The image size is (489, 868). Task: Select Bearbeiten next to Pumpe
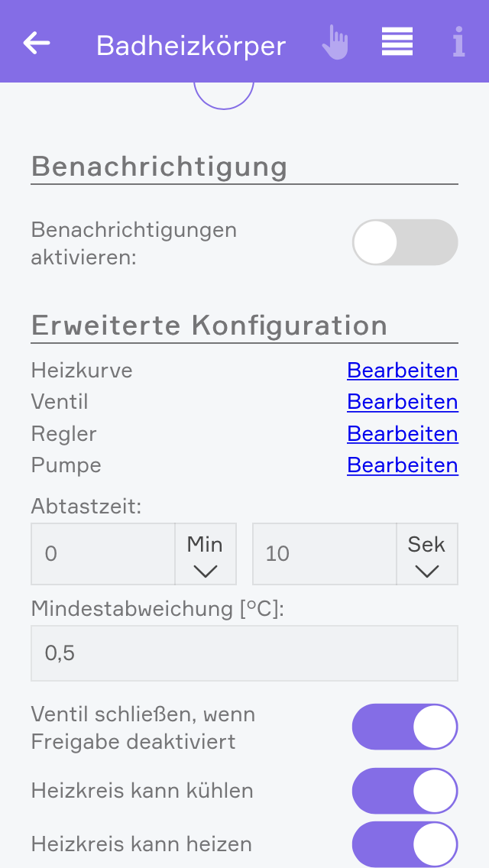tap(402, 465)
